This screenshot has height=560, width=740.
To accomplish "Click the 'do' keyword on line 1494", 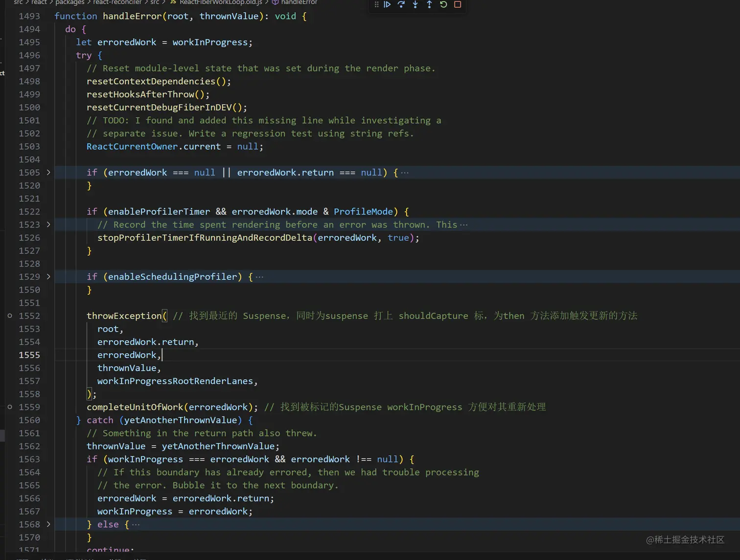I will point(70,29).
